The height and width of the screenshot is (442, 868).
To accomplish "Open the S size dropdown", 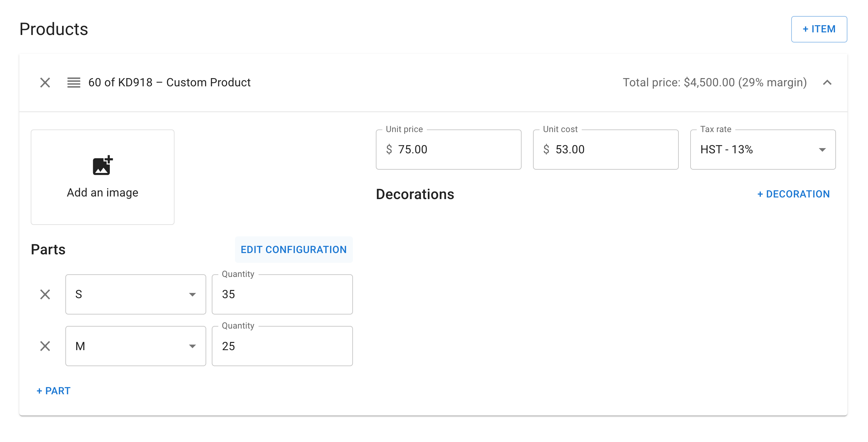I will (135, 294).
